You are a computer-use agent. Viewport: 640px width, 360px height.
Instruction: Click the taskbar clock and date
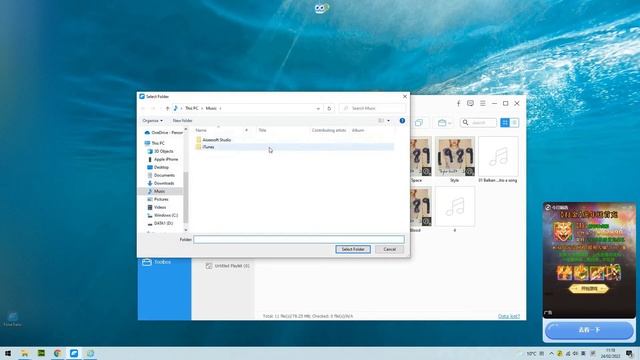tap(611, 353)
